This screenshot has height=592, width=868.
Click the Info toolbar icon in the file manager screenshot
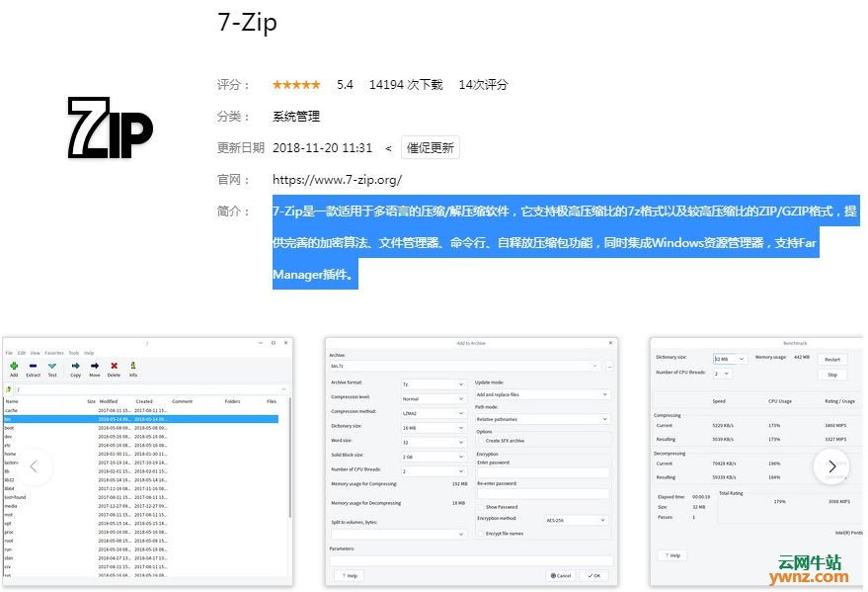point(133,366)
